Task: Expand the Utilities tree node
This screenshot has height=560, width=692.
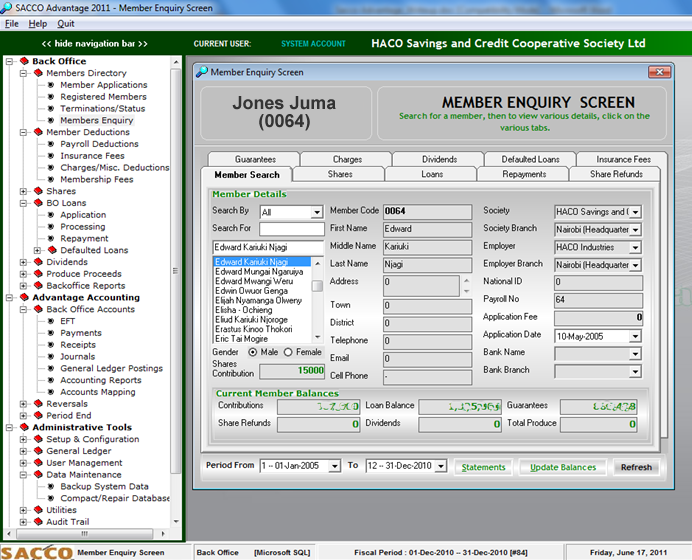Action: [23, 510]
